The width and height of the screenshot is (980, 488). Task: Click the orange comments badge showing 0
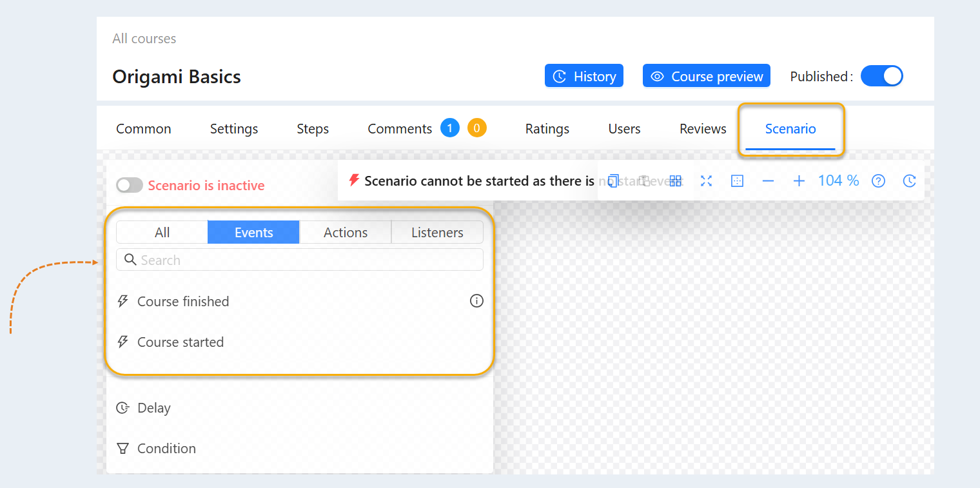pyautogui.click(x=476, y=128)
